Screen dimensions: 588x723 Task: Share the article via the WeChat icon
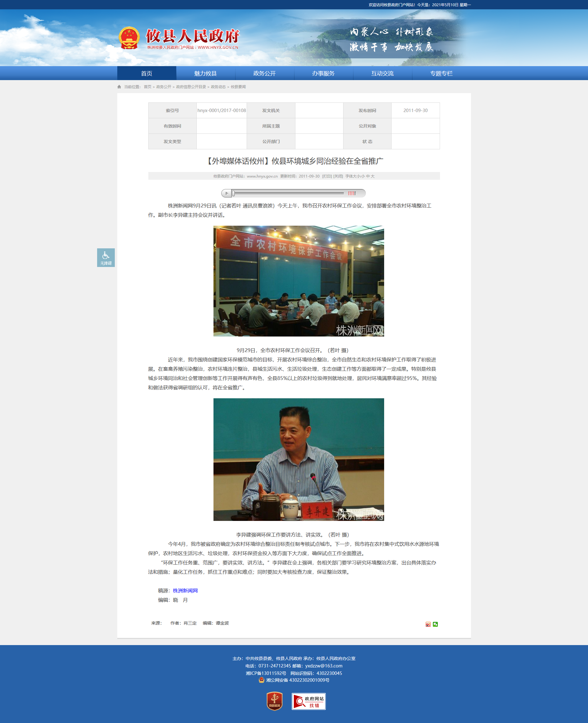click(x=435, y=624)
